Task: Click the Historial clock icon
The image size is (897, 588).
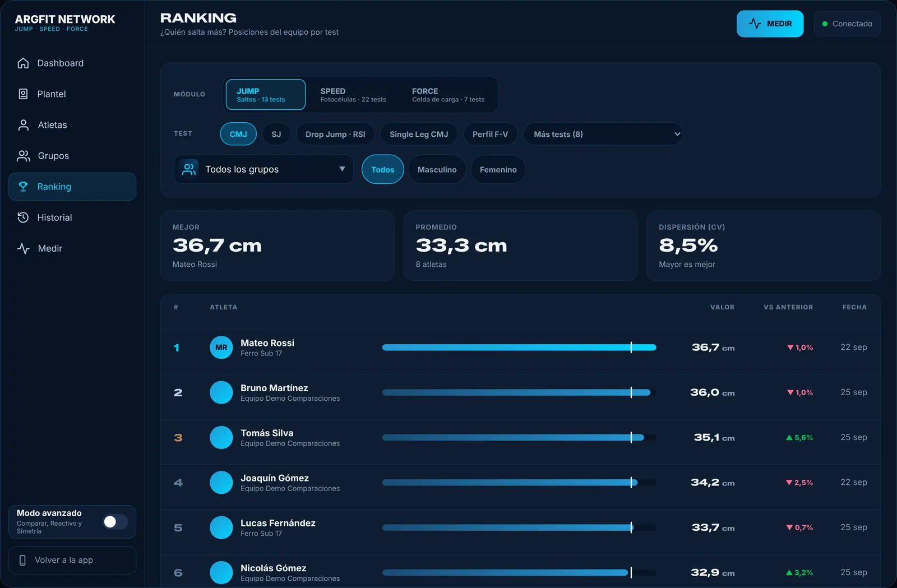Action: [x=23, y=217]
